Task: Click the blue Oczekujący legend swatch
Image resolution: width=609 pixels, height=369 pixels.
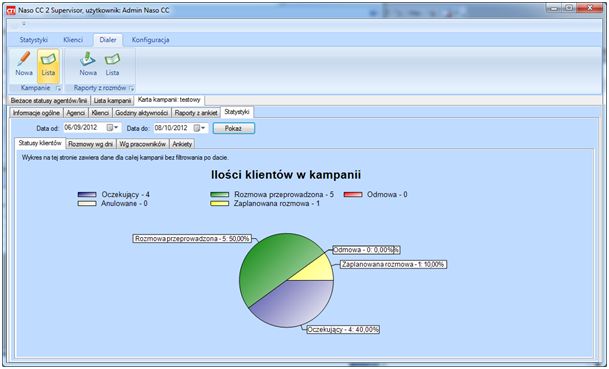Action: [x=87, y=195]
